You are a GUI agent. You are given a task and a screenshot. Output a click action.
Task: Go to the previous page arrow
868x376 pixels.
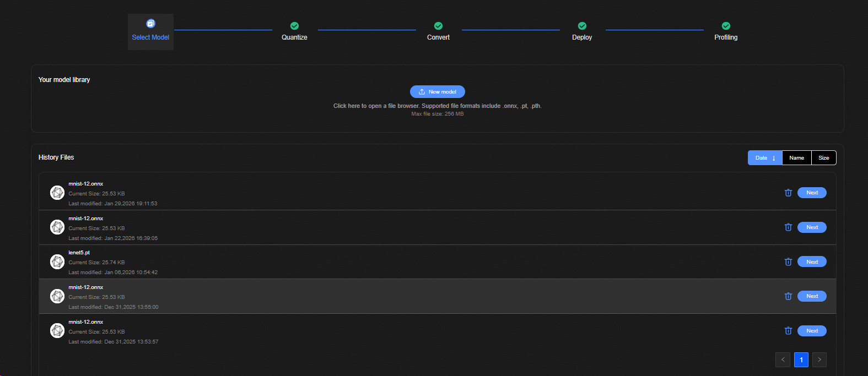[783, 359]
